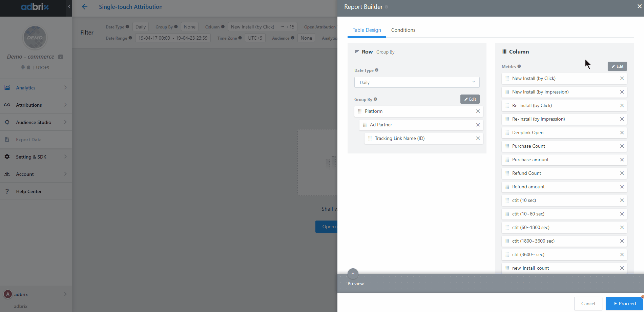The height and width of the screenshot is (312, 644).
Task: Open the Date Type Daily dropdown
Action: point(417,82)
